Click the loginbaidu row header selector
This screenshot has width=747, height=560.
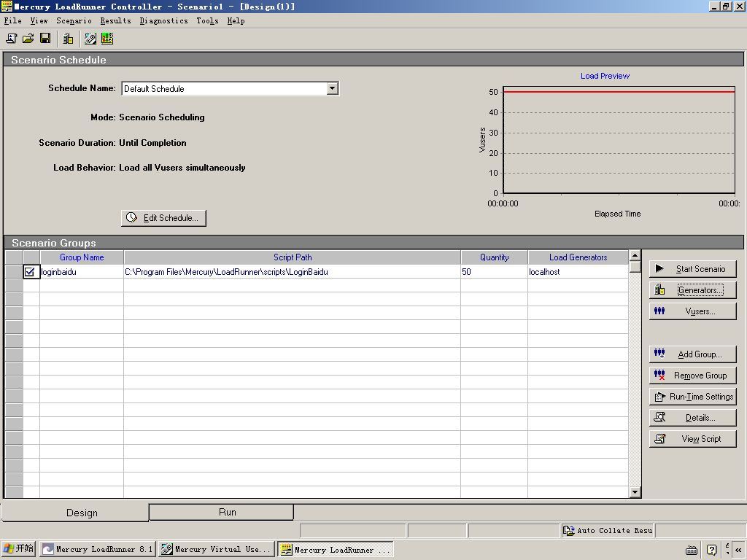[14, 272]
